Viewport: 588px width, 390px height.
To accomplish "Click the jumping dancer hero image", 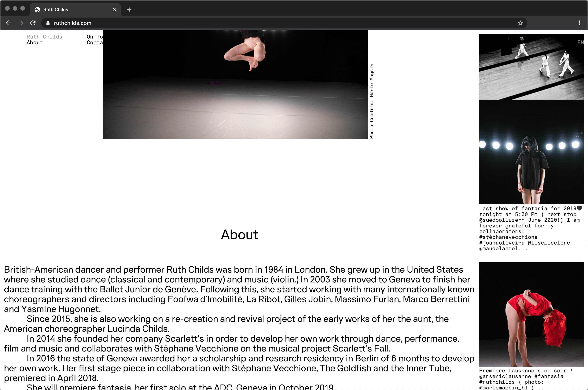I will (235, 85).
